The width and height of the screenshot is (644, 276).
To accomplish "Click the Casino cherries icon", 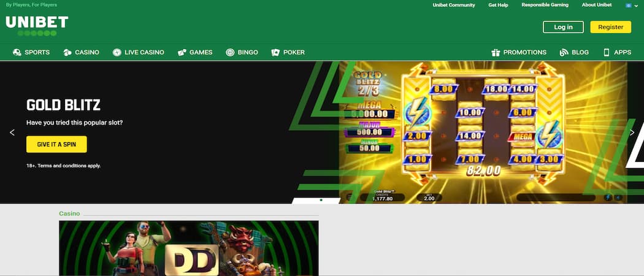I will tap(67, 53).
